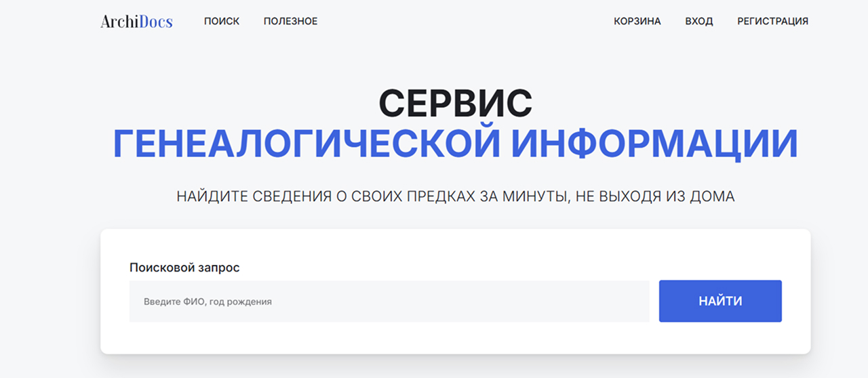Click the black 'Archi' part of the logo

[119, 22]
